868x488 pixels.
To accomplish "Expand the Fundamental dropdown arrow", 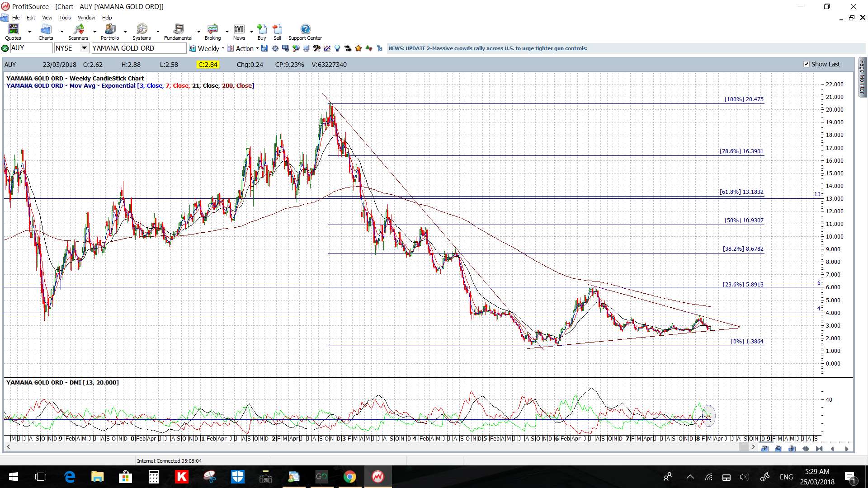I will (x=198, y=32).
